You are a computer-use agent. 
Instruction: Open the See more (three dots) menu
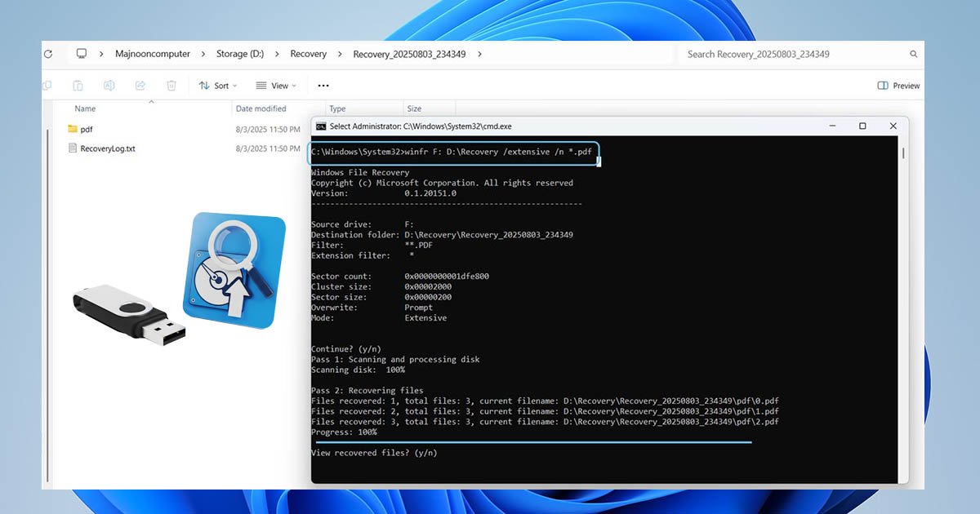click(323, 86)
